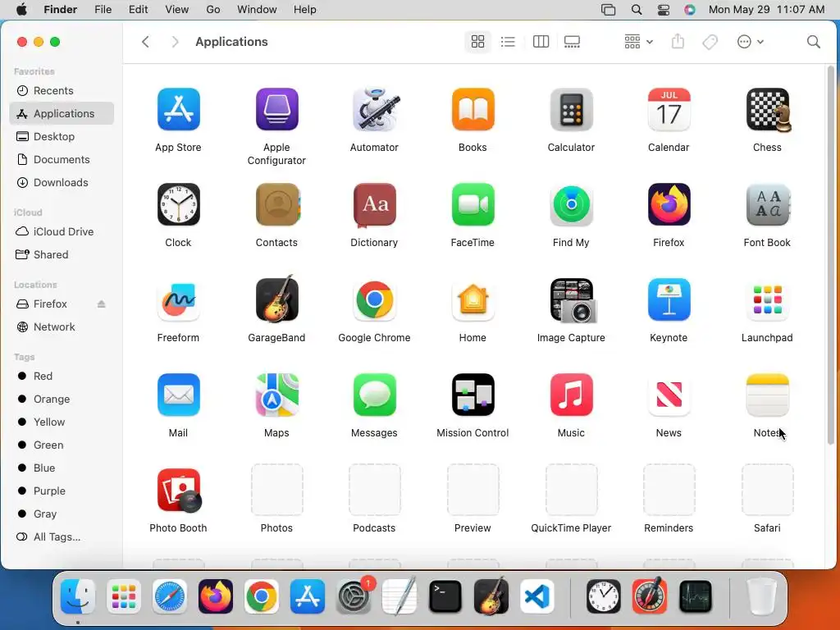The image size is (840, 630).
Task: Switch to gallery view
Action: pyautogui.click(x=572, y=41)
